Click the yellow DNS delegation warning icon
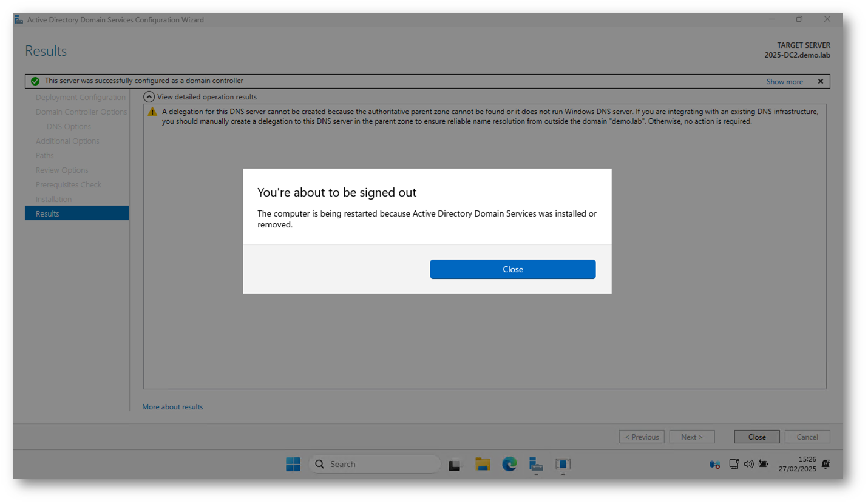This screenshot has width=868, height=504. (152, 112)
